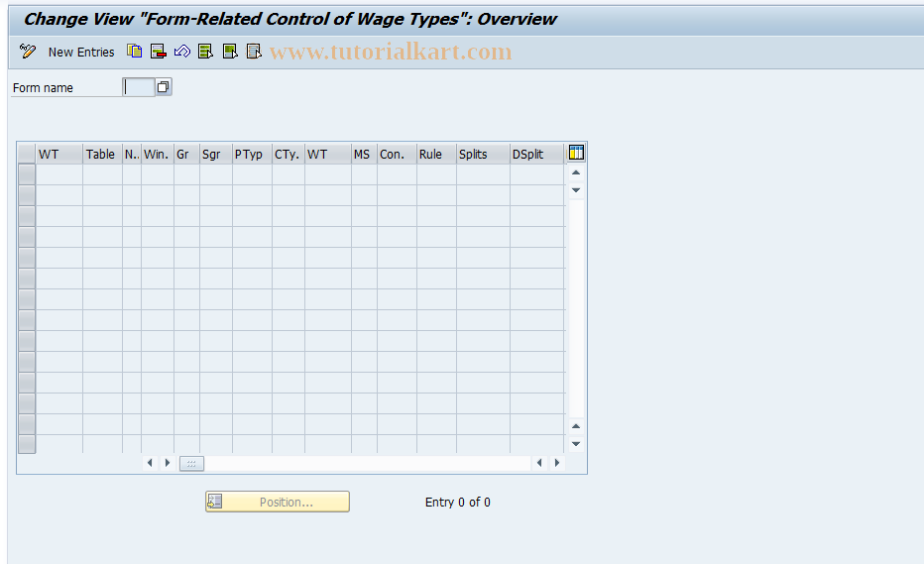Click Con. column header
The width and height of the screenshot is (924, 564).
click(x=398, y=155)
